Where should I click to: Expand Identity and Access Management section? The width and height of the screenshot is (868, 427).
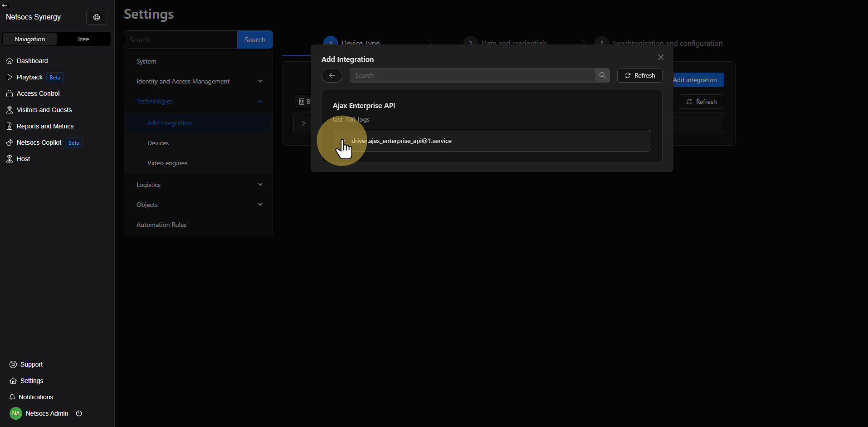[x=260, y=81]
